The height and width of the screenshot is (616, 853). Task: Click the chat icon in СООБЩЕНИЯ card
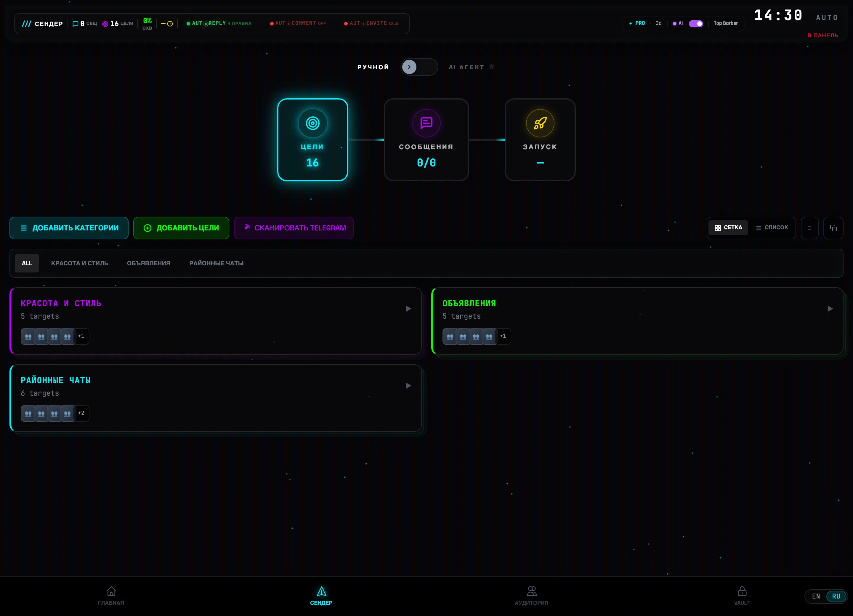pyautogui.click(x=426, y=123)
